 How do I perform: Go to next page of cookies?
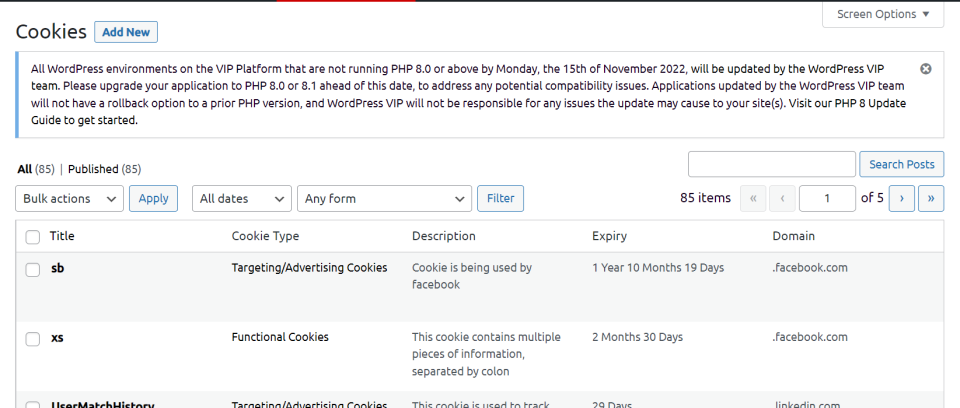pos(902,199)
